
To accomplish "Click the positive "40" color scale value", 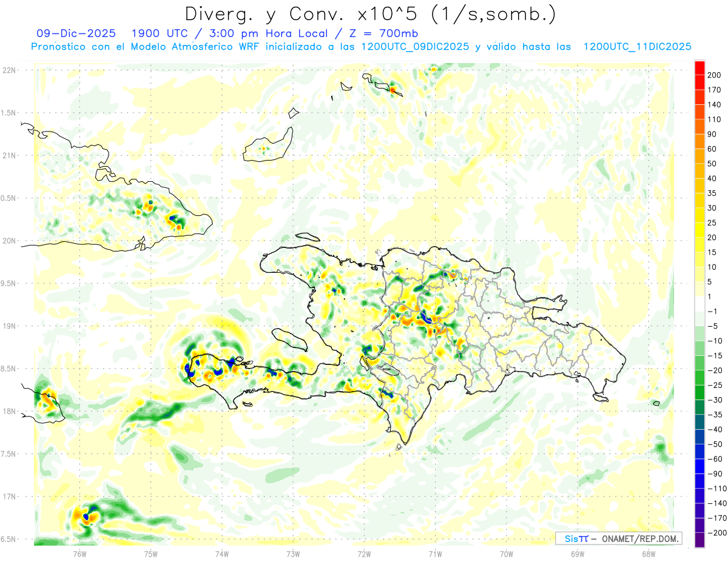I will (x=712, y=179).
